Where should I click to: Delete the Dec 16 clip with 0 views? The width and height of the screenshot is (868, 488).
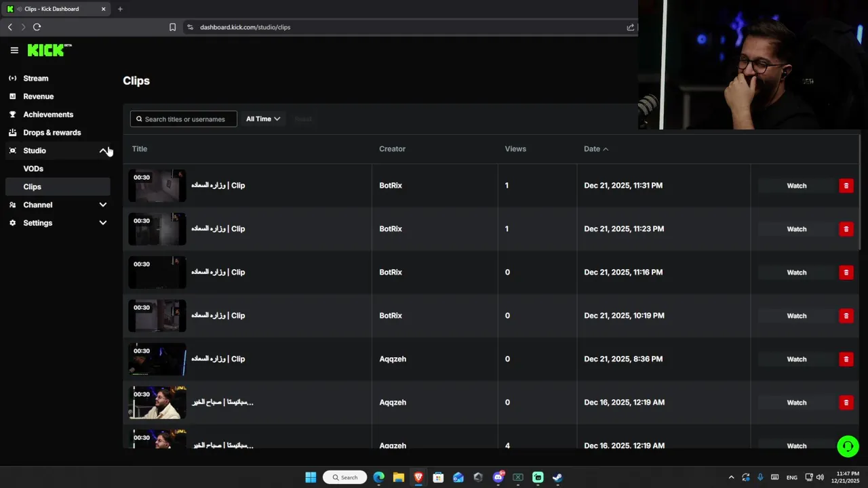click(x=846, y=403)
